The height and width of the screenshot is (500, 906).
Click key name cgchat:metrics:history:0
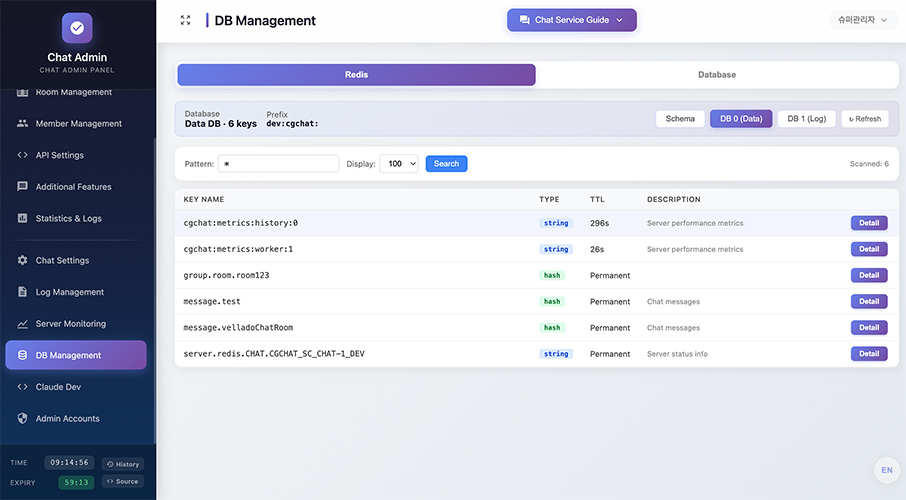pyautogui.click(x=240, y=223)
